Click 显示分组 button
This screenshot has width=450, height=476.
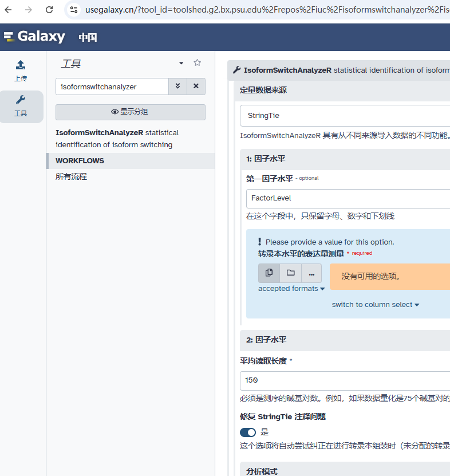130,112
